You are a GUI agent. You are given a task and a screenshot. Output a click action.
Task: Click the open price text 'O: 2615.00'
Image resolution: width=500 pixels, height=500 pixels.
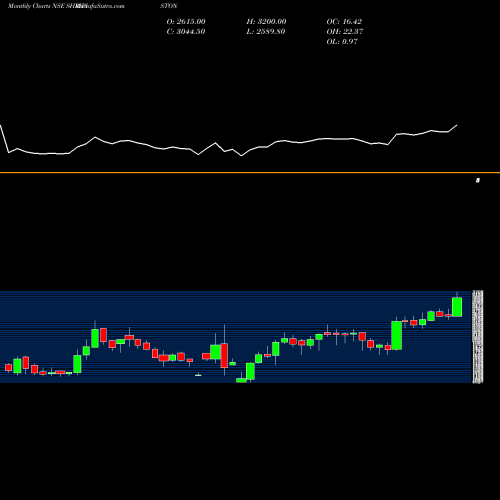(186, 22)
